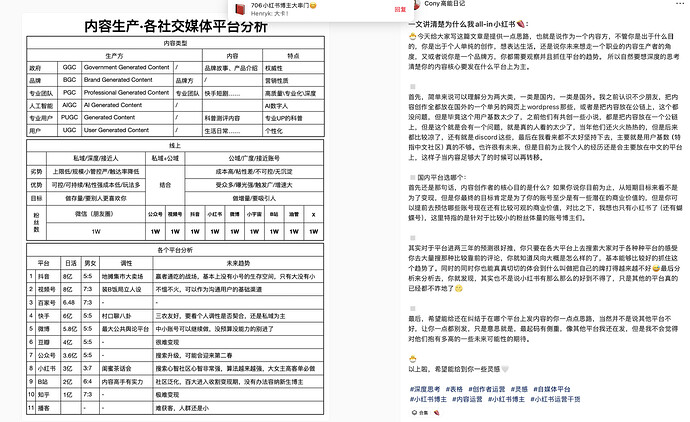Click the 内容类型 table header
The image size is (690, 422).
(x=175, y=43)
